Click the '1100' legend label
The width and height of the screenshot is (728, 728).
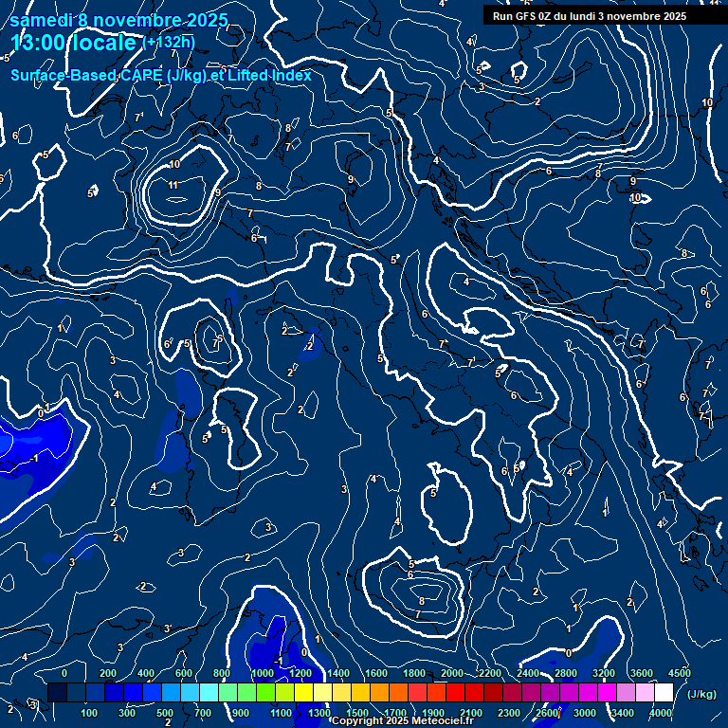pos(282,713)
